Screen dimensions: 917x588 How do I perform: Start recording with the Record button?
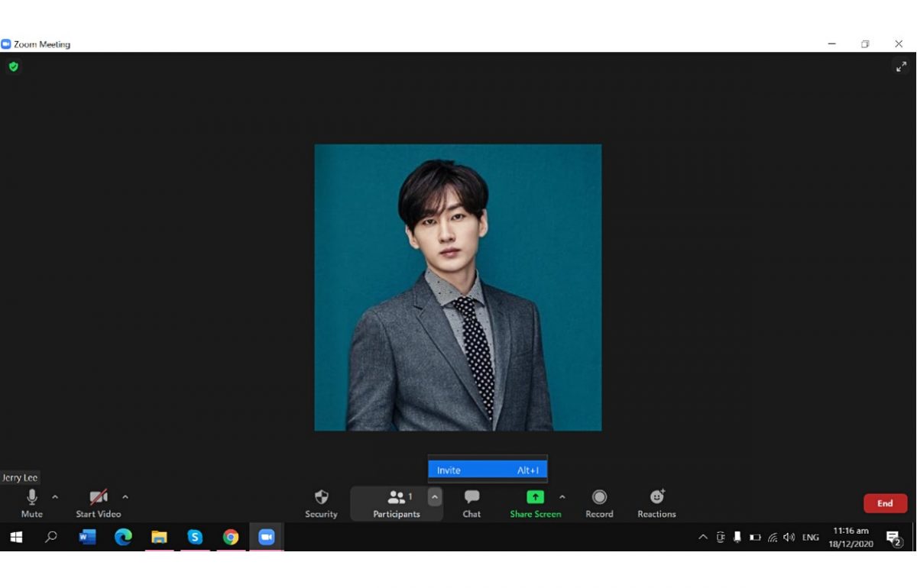point(599,503)
